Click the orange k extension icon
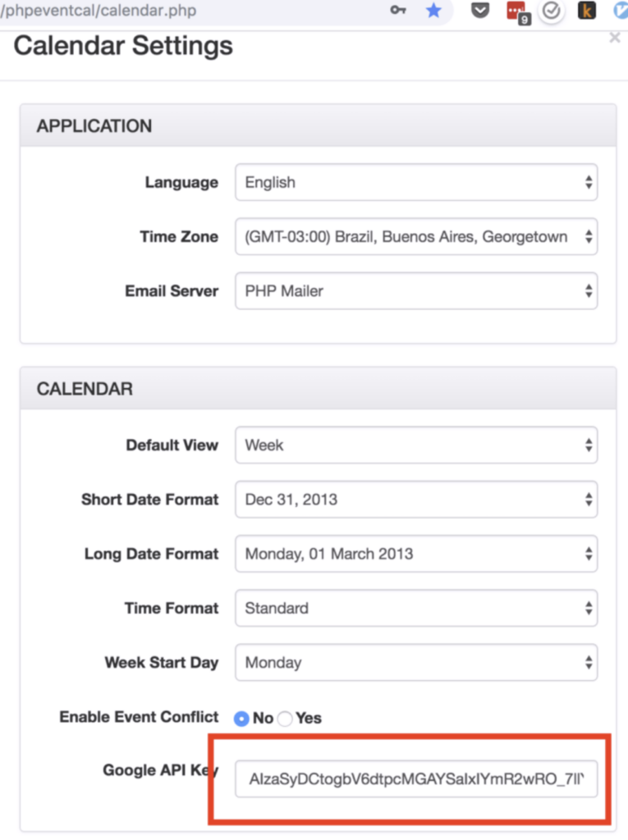The image size is (628, 840). [587, 11]
